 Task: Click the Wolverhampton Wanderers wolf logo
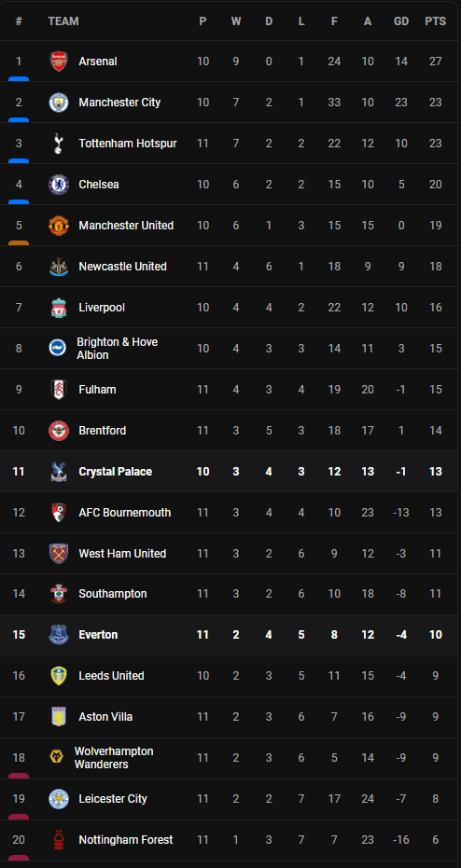[x=57, y=757]
